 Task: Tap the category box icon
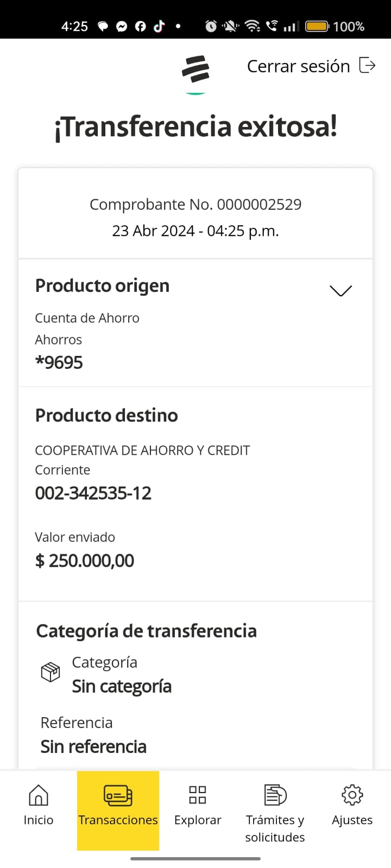pos(51,672)
